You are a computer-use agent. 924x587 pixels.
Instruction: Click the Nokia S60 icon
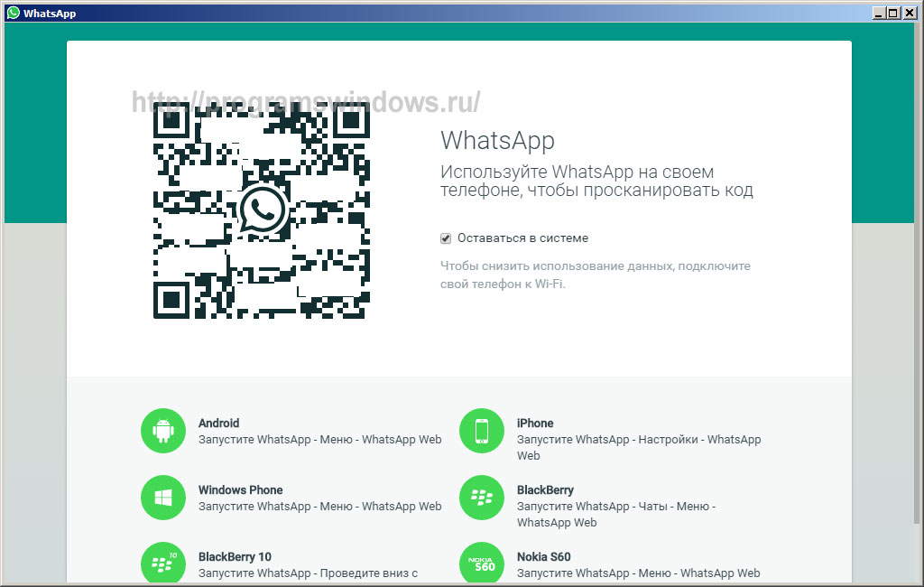coord(482,563)
